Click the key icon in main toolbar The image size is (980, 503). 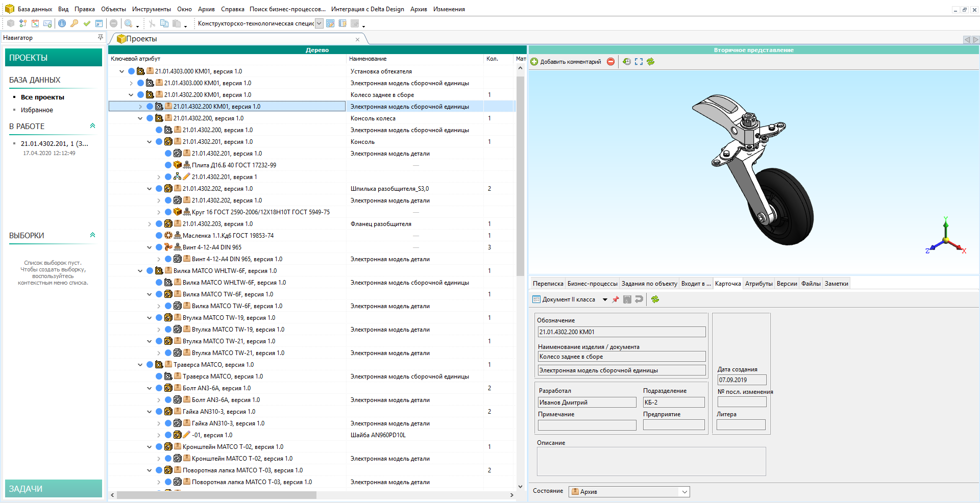pos(75,23)
